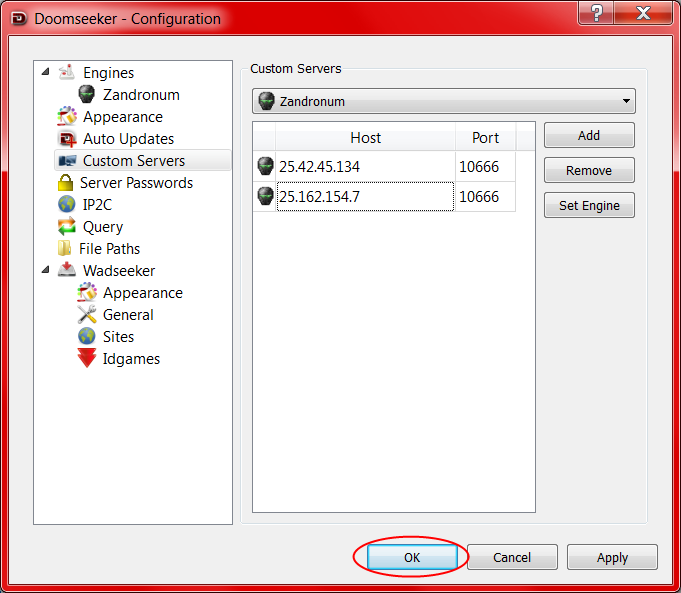The image size is (681, 593).
Task: Select host cell 25.162.154.7
Action: pos(365,196)
